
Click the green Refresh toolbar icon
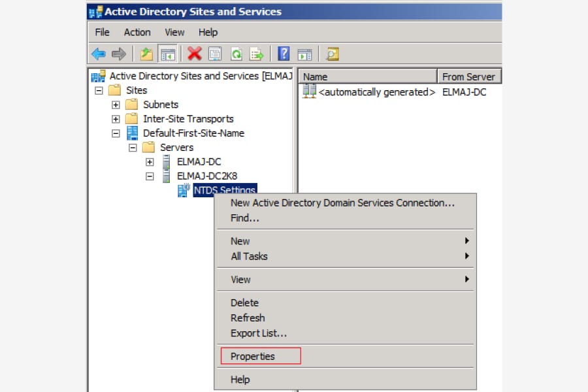[x=236, y=54]
